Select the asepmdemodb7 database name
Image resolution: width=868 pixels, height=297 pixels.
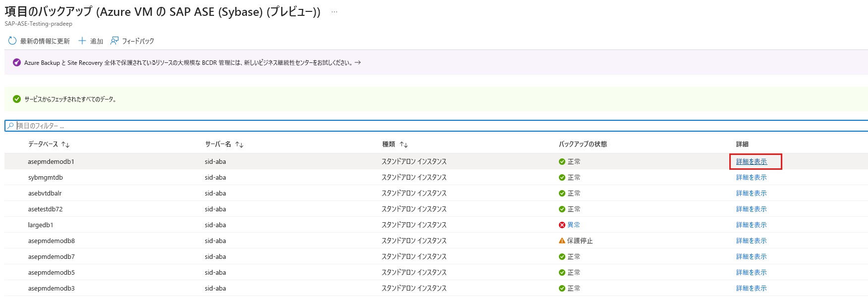(52, 256)
